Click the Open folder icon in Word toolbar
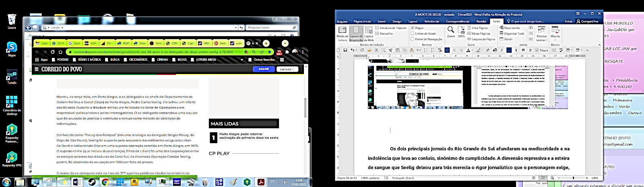The image size is (644, 187). point(369,50)
